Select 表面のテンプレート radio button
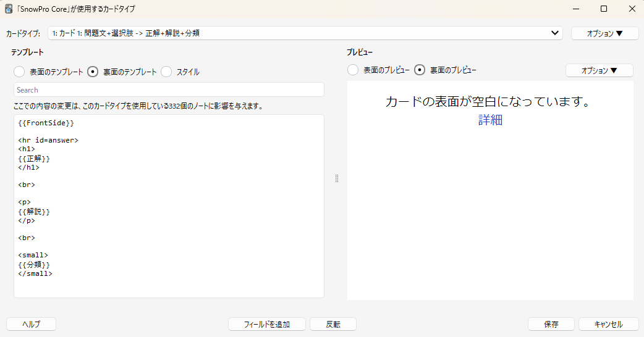The image size is (644, 337). pyautogui.click(x=19, y=72)
